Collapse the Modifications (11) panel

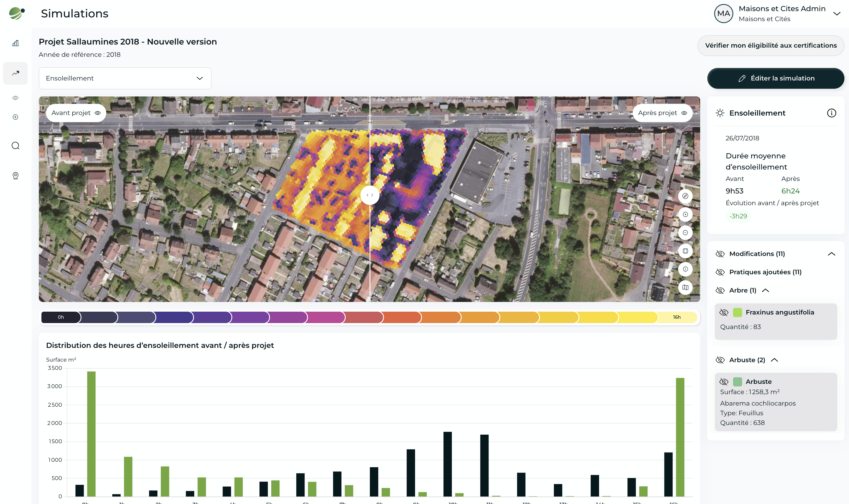[831, 254]
